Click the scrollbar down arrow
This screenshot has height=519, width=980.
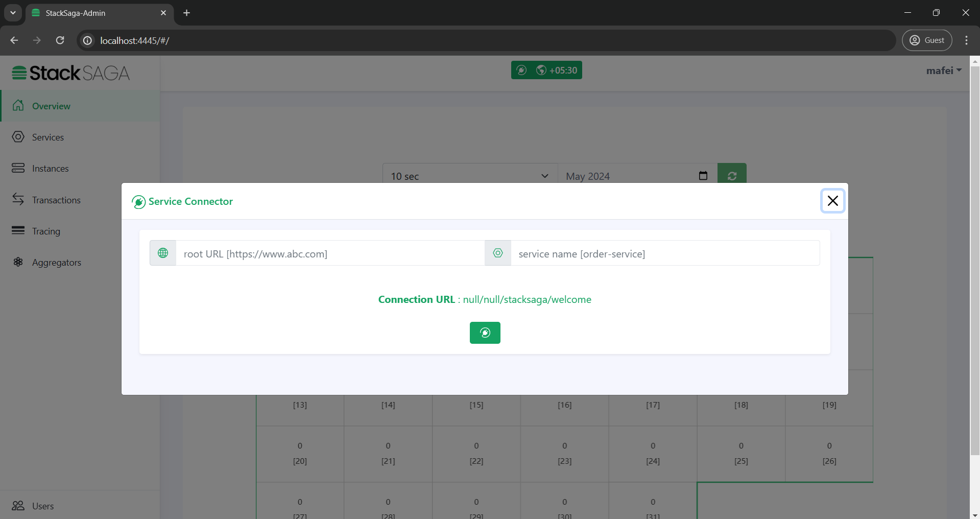pyautogui.click(x=975, y=515)
